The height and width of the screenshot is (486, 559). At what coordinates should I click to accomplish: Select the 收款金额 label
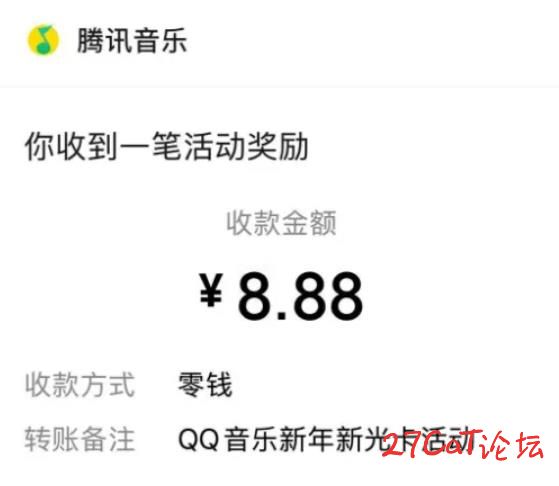point(281,223)
